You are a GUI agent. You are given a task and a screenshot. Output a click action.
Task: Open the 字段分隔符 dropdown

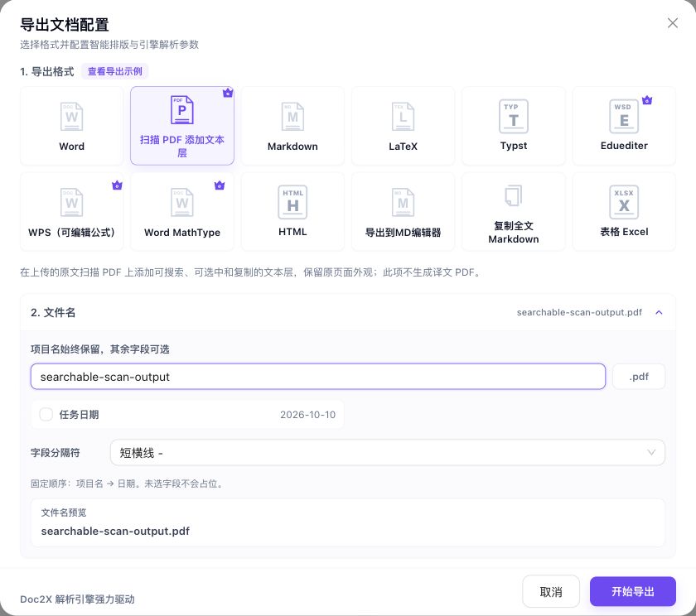(x=388, y=452)
